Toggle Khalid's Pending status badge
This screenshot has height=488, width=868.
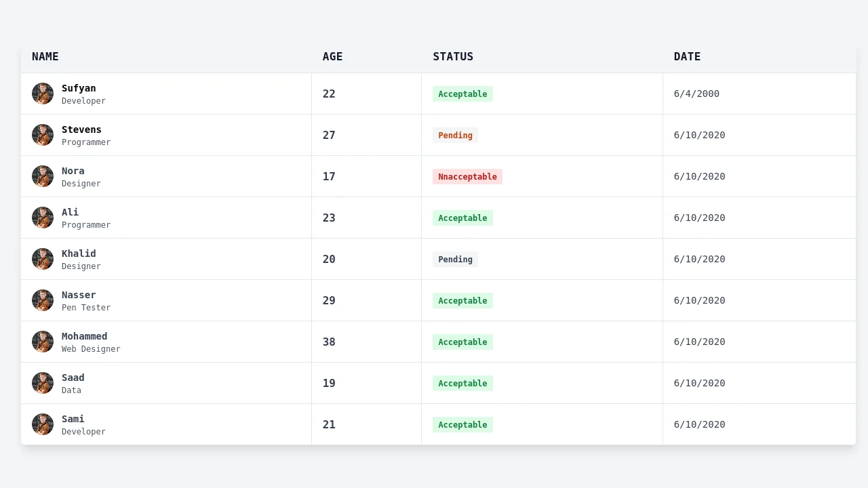(x=455, y=259)
